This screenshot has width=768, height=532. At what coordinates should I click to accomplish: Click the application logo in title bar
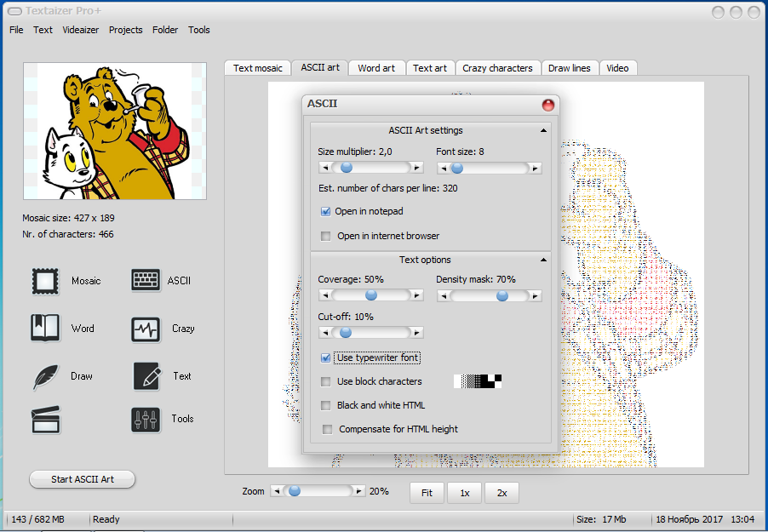click(x=14, y=11)
